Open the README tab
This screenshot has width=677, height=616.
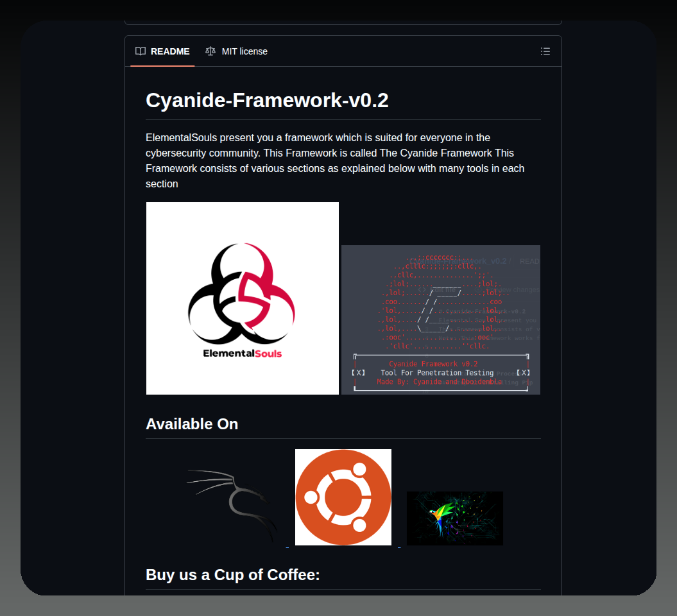click(x=162, y=51)
